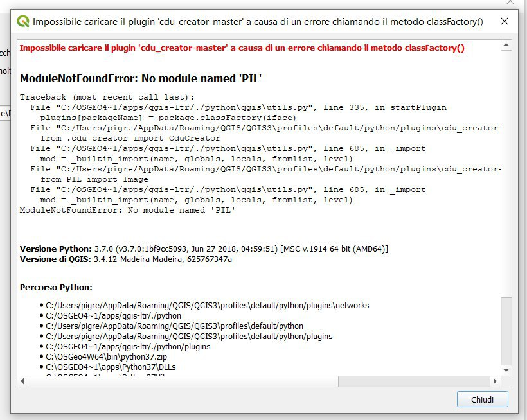Click the bold 'ModuleNotFoundError: No module named PIL' heading

click(x=141, y=78)
